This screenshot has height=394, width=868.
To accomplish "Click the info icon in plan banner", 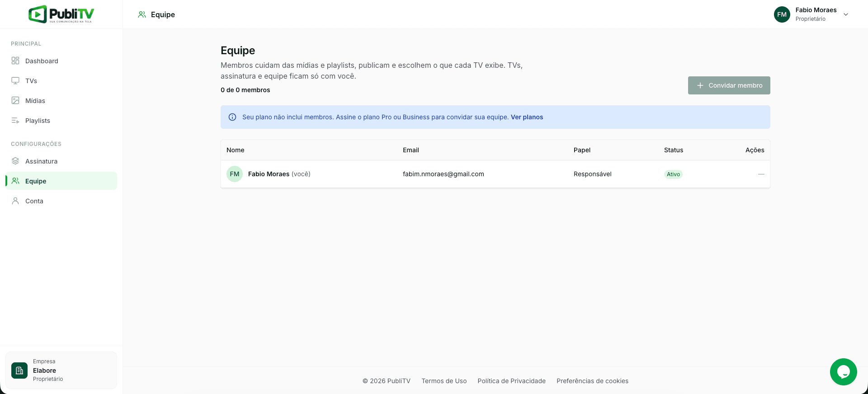I will point(232,117).
